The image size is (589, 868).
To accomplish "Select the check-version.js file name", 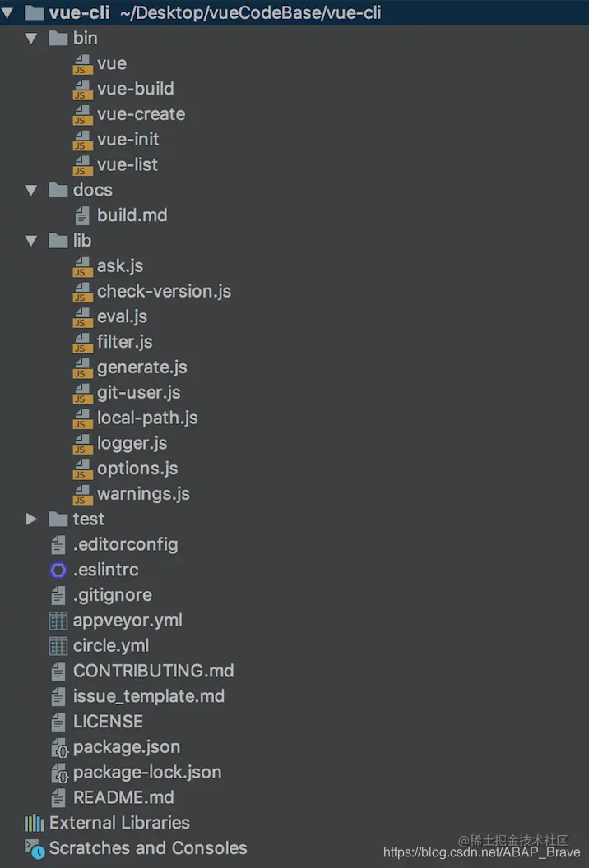I will pyautogui.click(x=164, y=291).
